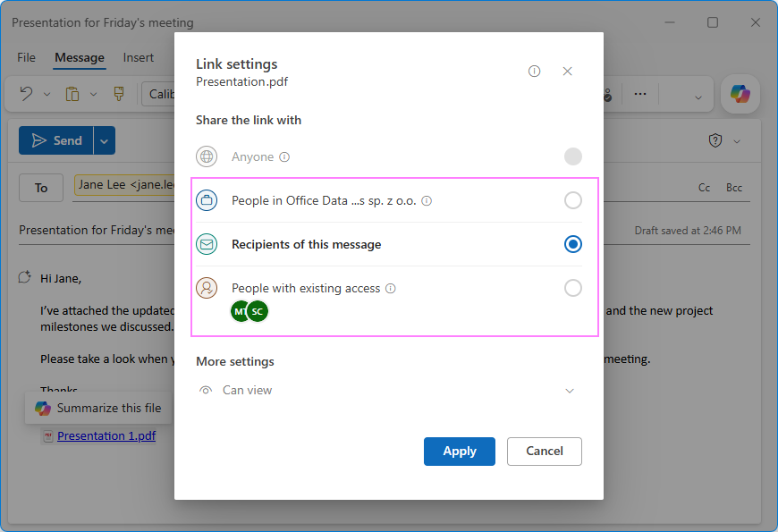The height and width of the screenshot is (532, 778).
Task: Select People in Office Data radio button
Action: pyautogui.click(x=572, y=200)
